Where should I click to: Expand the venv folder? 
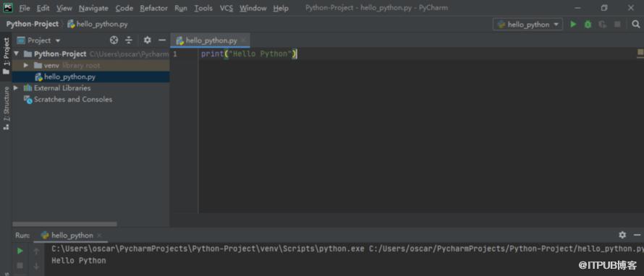(26, 65)
